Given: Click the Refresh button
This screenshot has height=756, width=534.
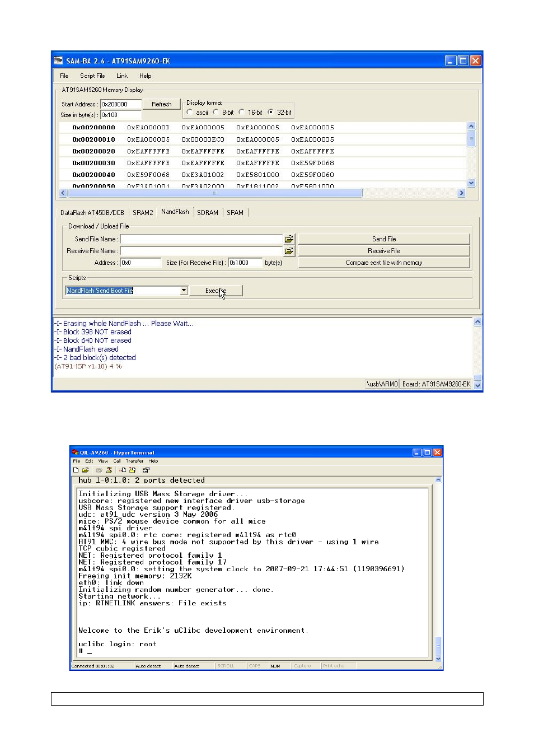Looking at the screenshot, I should (162, 104).
